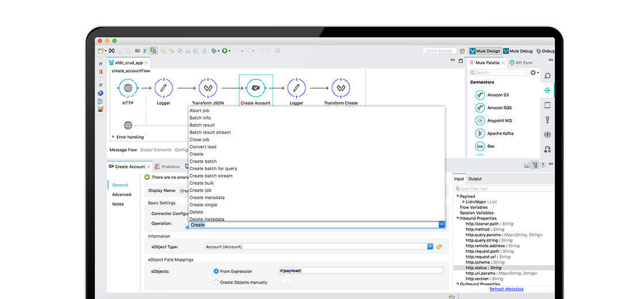Image resolution: width=644 pixels, height=299 pixels.
Task: Choose Convert lead from operation list
Action: coord(203,147)
